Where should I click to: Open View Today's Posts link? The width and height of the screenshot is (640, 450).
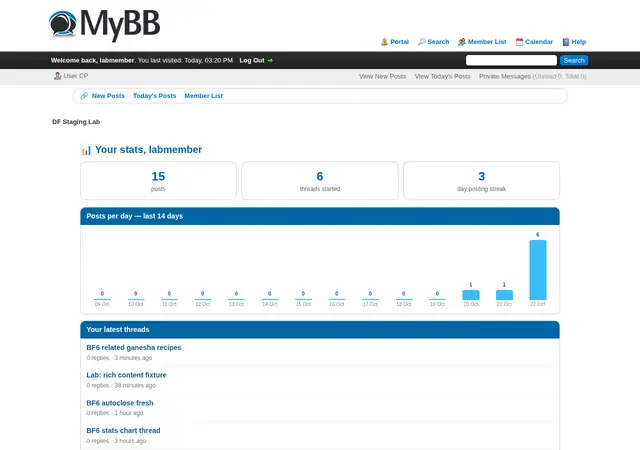442,76
